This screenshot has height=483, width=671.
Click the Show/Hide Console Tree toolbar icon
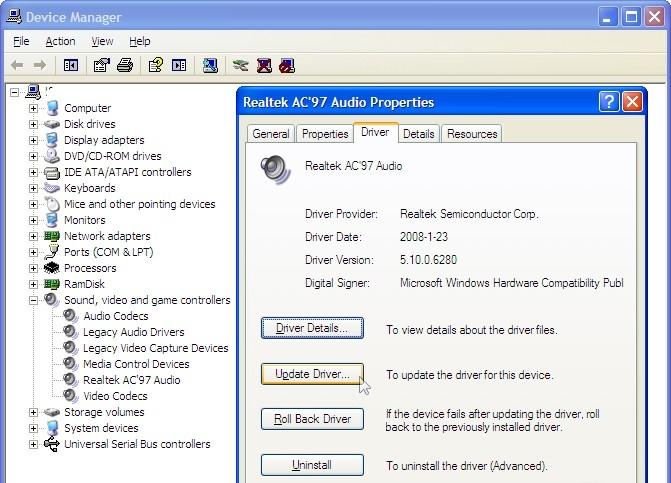70,66
